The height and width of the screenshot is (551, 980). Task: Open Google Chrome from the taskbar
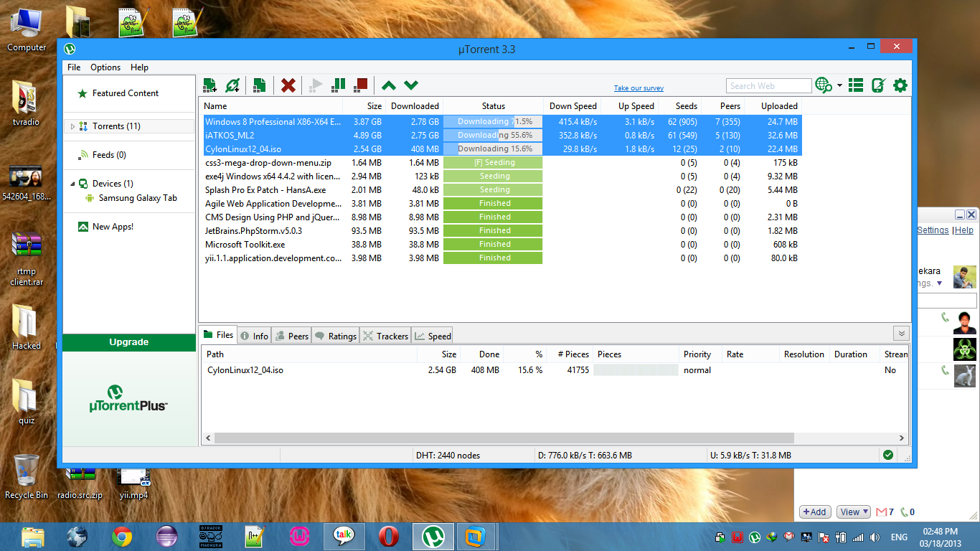tap(122, 536)
